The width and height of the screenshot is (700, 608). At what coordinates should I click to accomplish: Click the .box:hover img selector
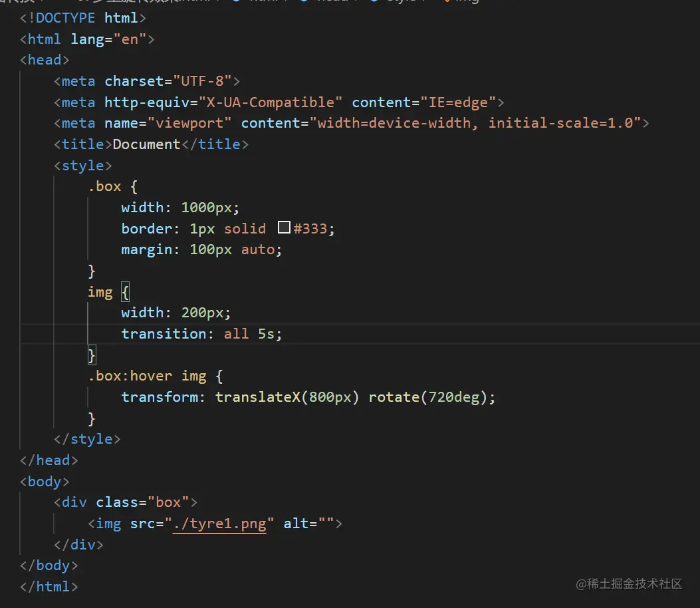tap(147, 376)
